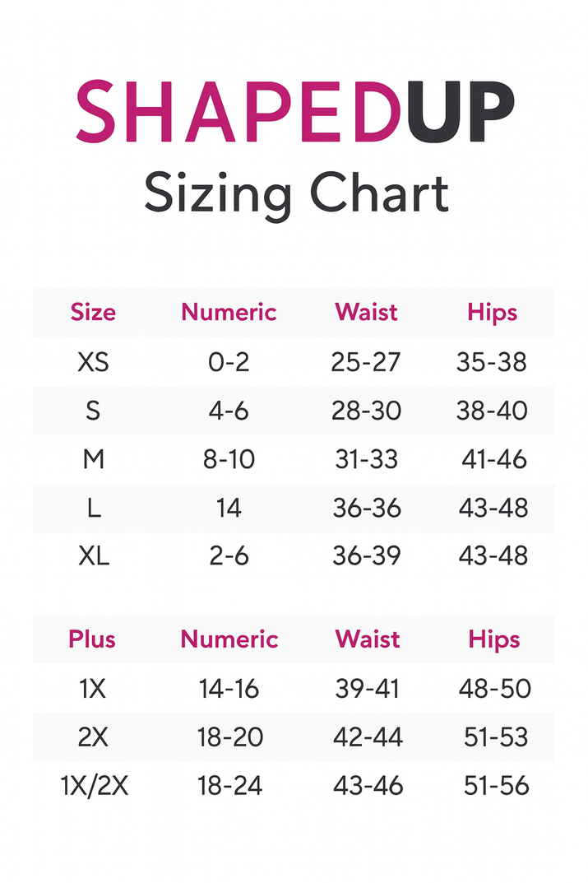
Task: Click the Plus column header
Action: 92,639
